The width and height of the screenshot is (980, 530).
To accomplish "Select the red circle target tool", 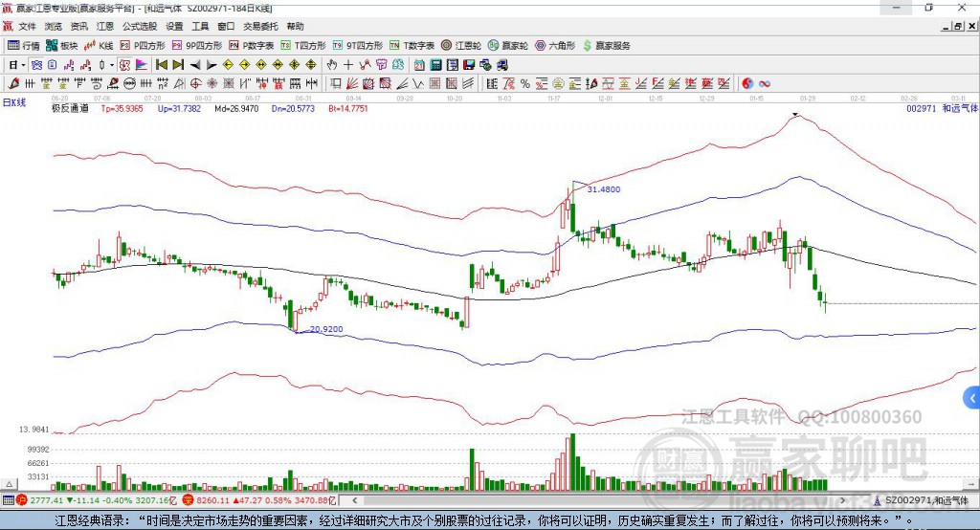I will click(195, 83).
